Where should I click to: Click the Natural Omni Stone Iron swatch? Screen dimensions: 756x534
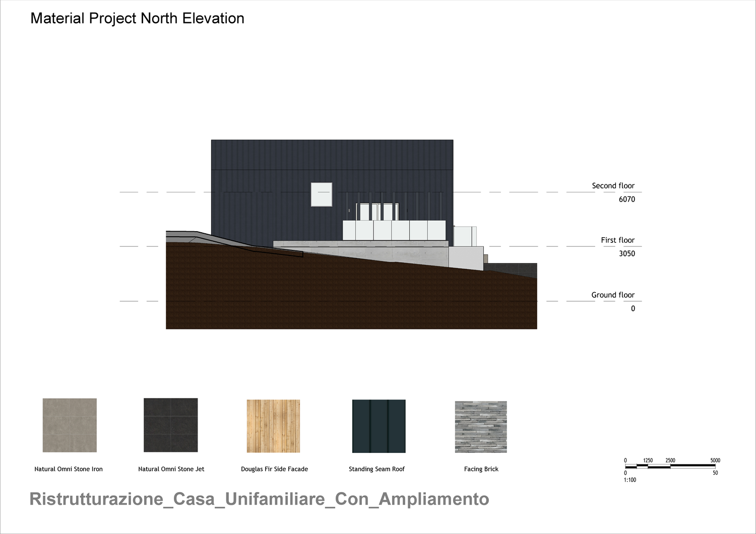point(70,425)
